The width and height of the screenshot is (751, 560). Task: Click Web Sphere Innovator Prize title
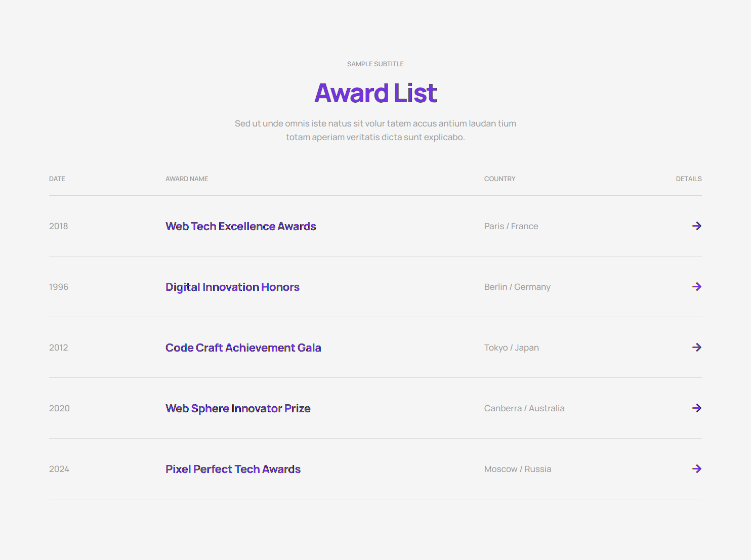(x=238, y=408)
